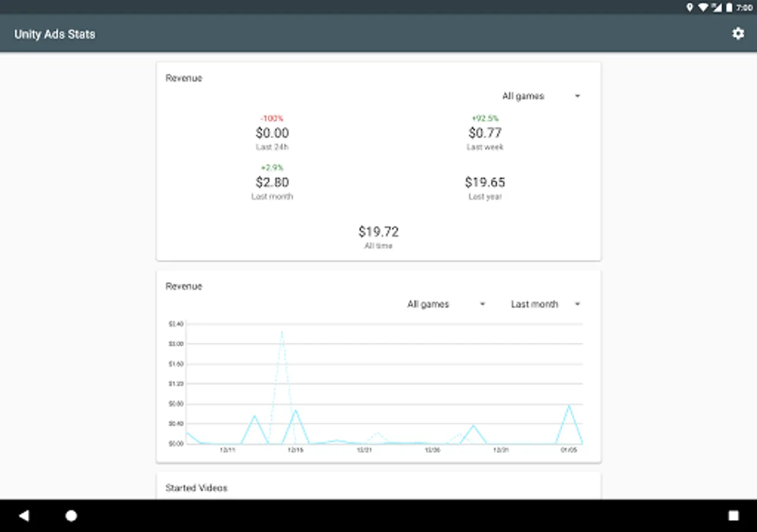Tap the battery icon in status bar
This screenshot has width=757, height=532.
tap(729, 7)
